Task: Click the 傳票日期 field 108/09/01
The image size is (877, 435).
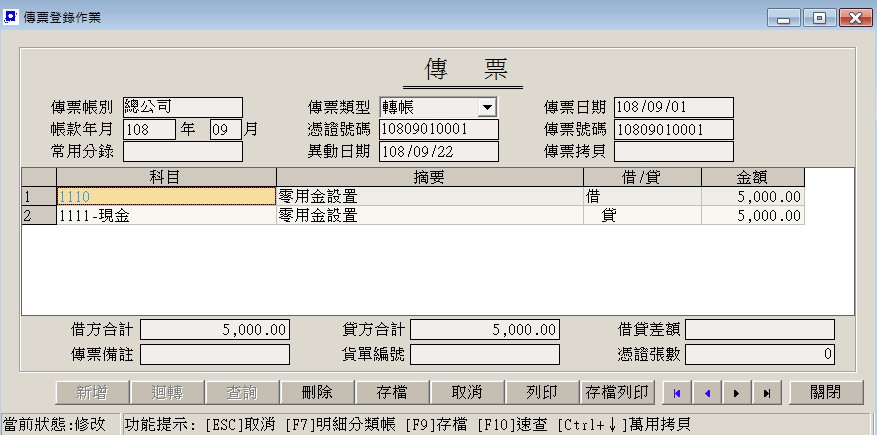Action: click(673, 107)
